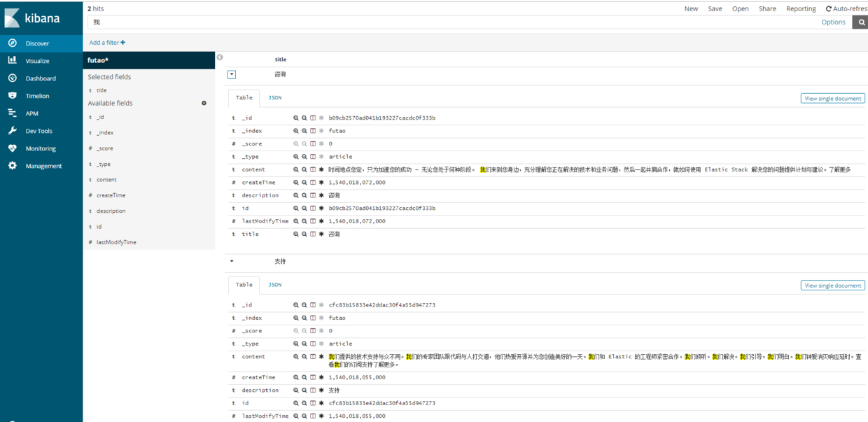The width and height of the screenshot is (868, 422).
Task: Toggle the createTime column in the 咨询 document
Action: (x=313, y=183)
